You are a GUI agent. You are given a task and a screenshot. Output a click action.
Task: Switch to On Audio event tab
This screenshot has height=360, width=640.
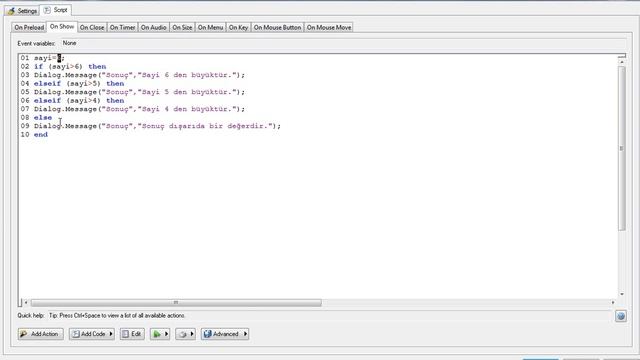(x=153, y=27)
